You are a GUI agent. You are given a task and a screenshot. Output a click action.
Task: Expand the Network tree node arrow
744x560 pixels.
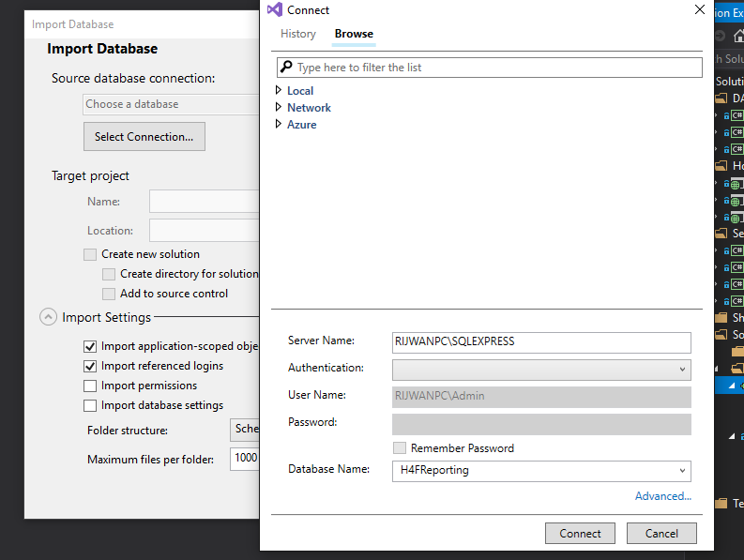[x=279, y=107]
